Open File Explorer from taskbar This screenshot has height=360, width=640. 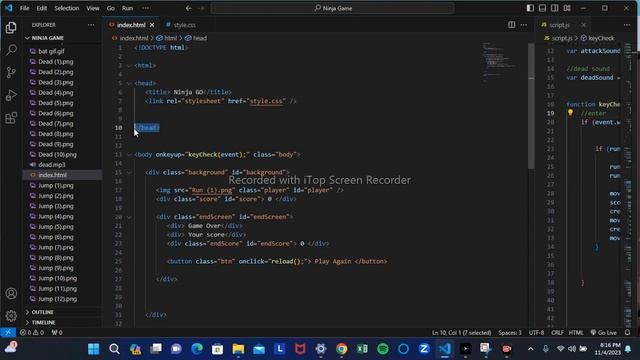(x=238, y=349)
